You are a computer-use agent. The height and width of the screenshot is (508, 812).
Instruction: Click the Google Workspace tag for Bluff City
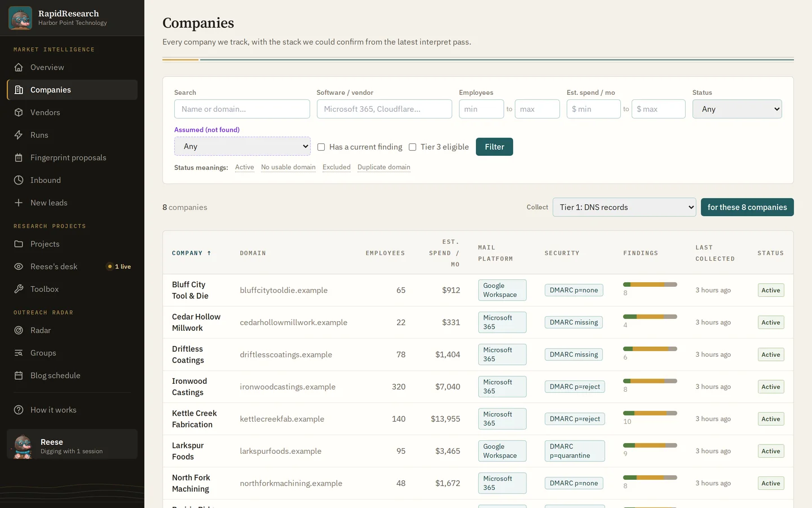click(502, 290)
